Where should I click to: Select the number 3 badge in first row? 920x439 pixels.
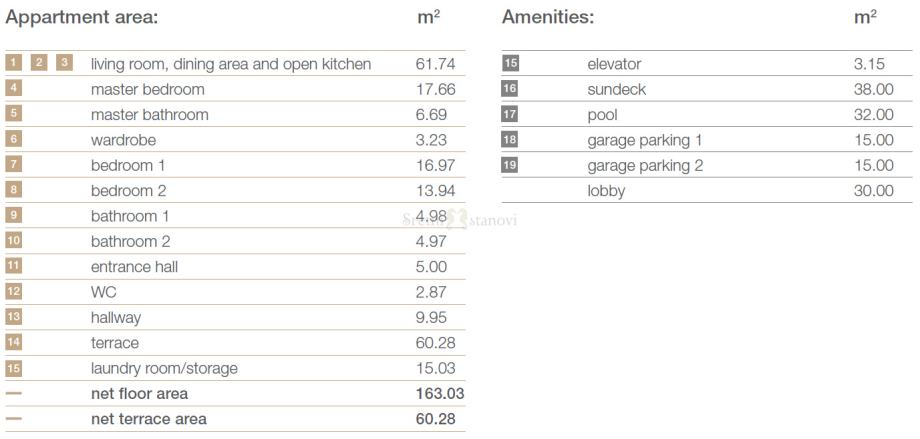(x=64, y=63)
